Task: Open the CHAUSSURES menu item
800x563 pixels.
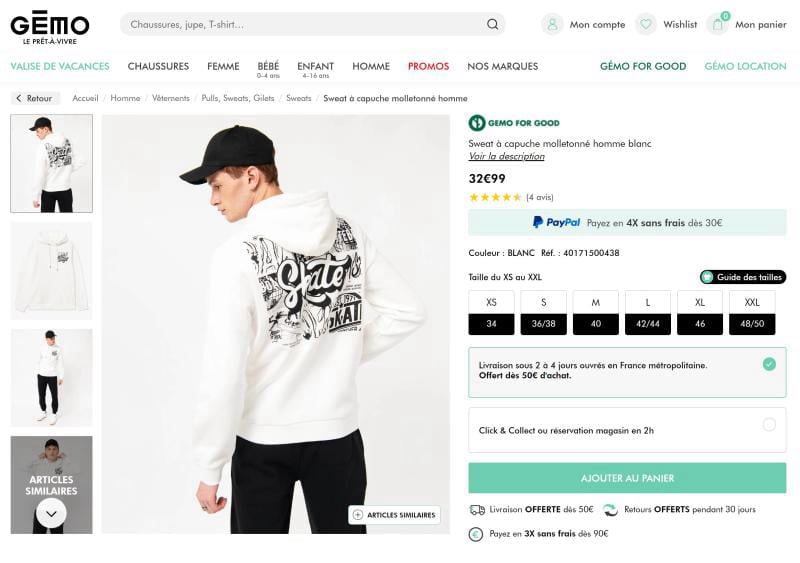Action: pos(158,66)
